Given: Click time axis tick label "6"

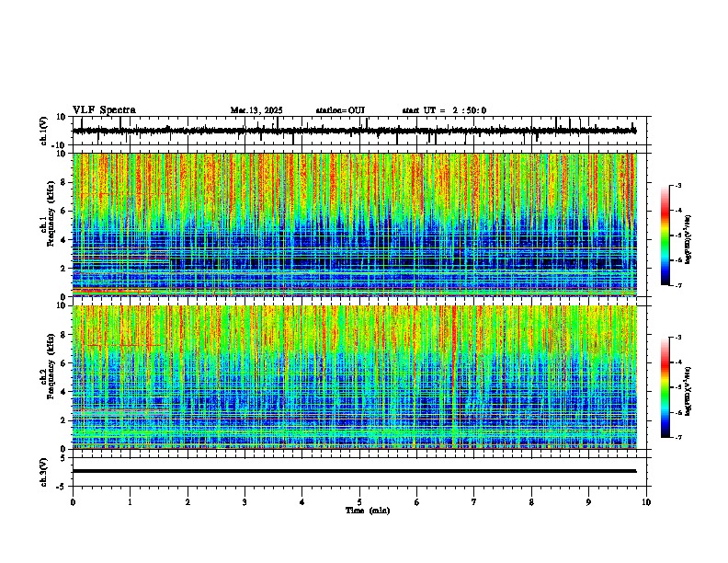Looking at the screenshot, I should click(x=417, y=502).
